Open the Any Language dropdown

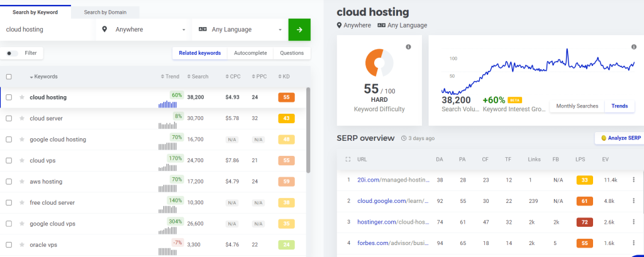(x=240, y=30)
